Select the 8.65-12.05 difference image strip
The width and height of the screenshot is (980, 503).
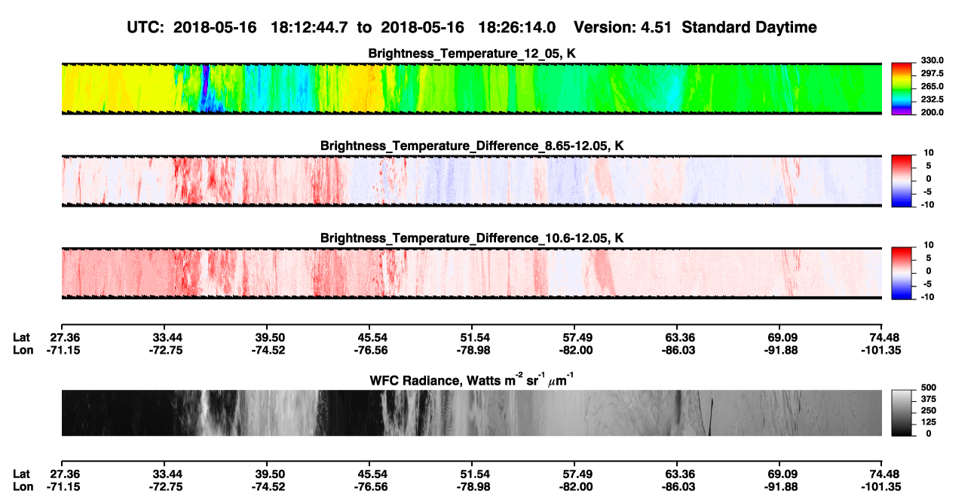[x=471, y=181]
